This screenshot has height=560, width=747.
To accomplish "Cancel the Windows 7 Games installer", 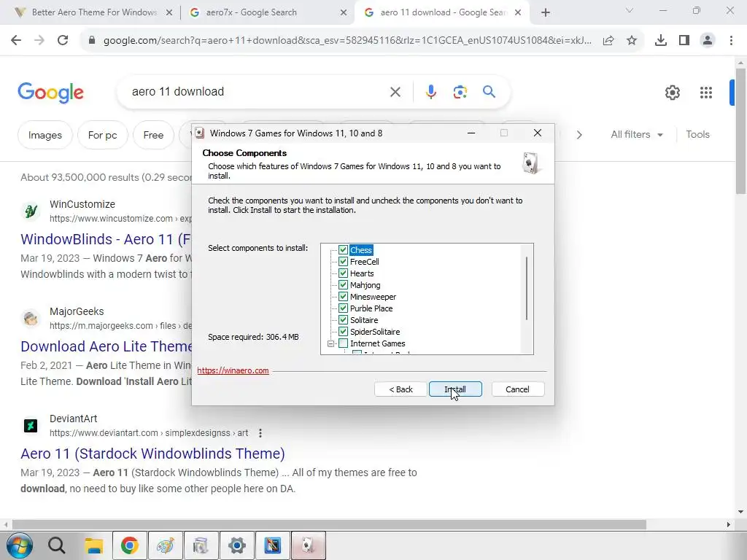I will click(517, 389).
